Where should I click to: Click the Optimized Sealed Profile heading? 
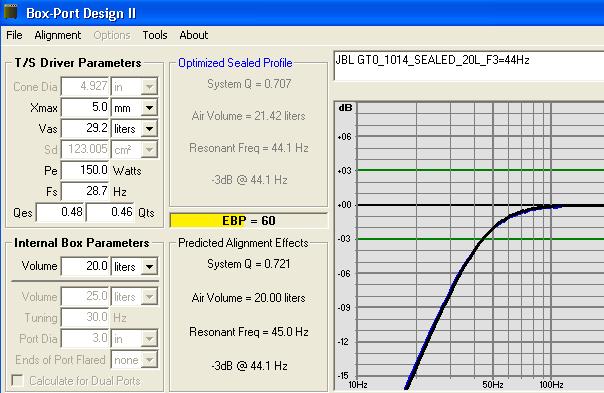tap(235, 63)
